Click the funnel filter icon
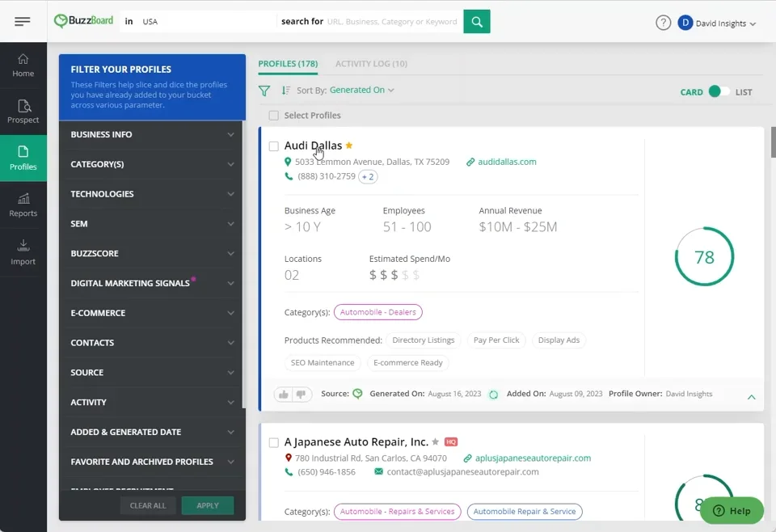Screen dimensions: 776x532 264,91
